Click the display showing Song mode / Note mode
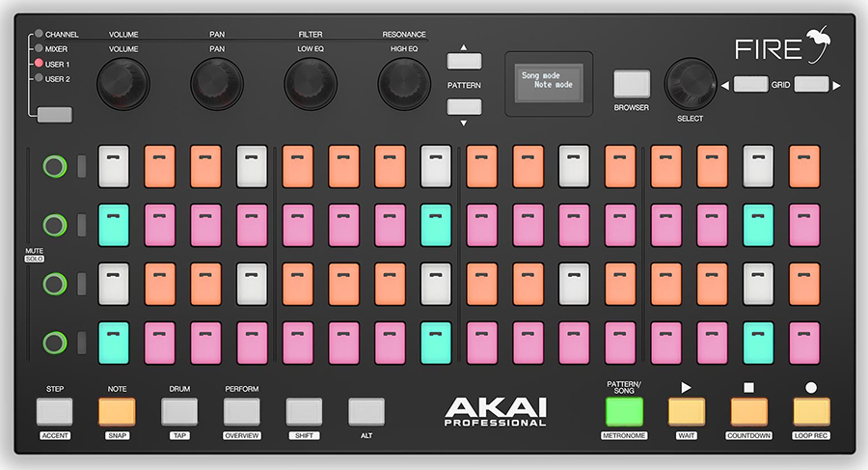 [x=549, y=84]
